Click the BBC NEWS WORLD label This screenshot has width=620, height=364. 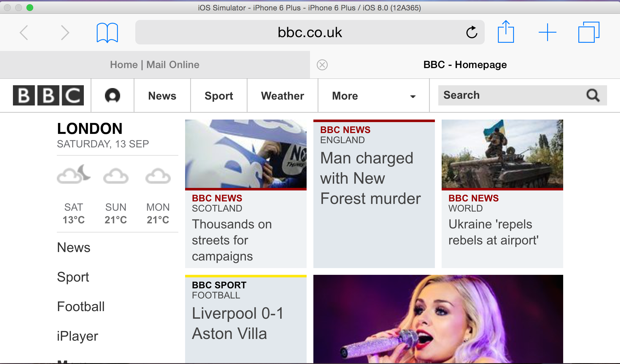(x=473, y=203)
